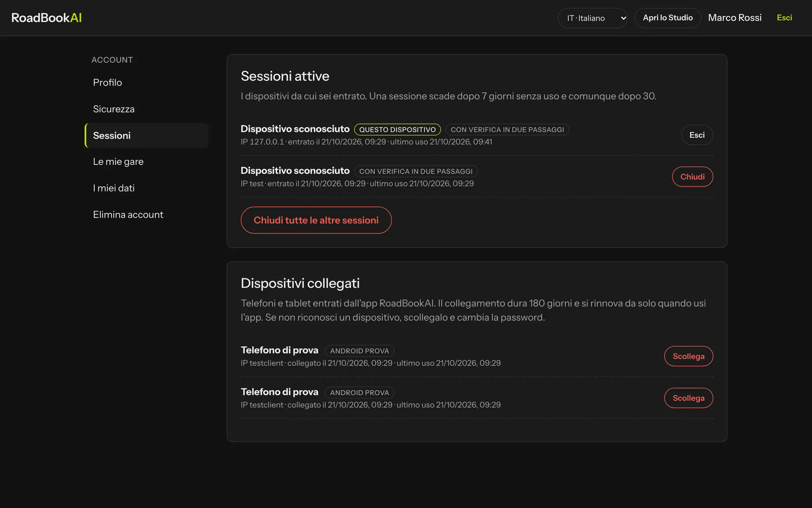Click Scollega for the second Telefono di prova
The height and width of the screenshot is (508, 812).
pos(688,398)
